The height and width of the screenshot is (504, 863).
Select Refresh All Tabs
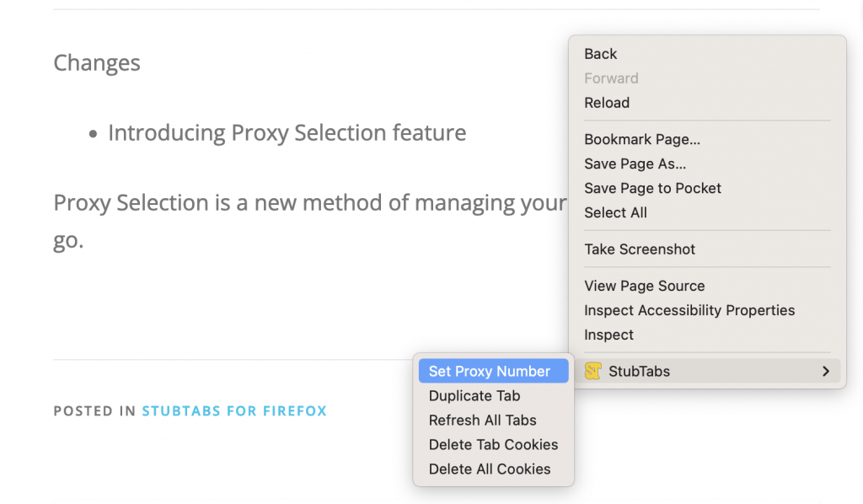[482, 420]
